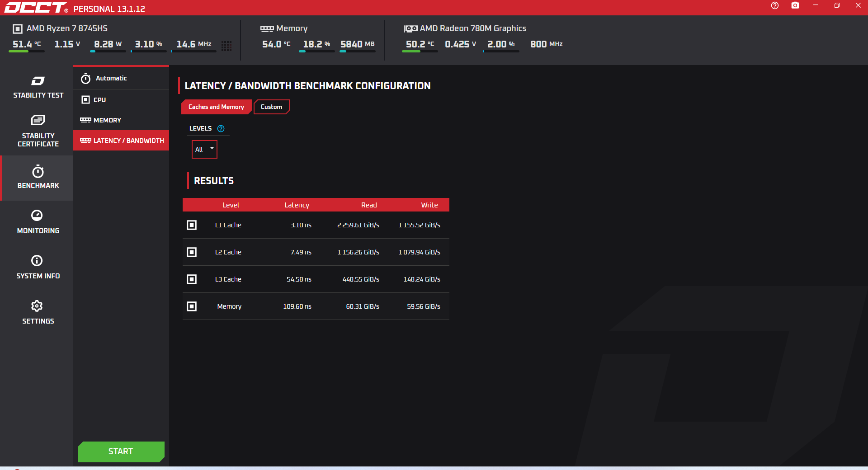The width and height of the screenshot is (868, 470).
Task: Click the 'L1 Cache' level label
Action: coord(228,225)
